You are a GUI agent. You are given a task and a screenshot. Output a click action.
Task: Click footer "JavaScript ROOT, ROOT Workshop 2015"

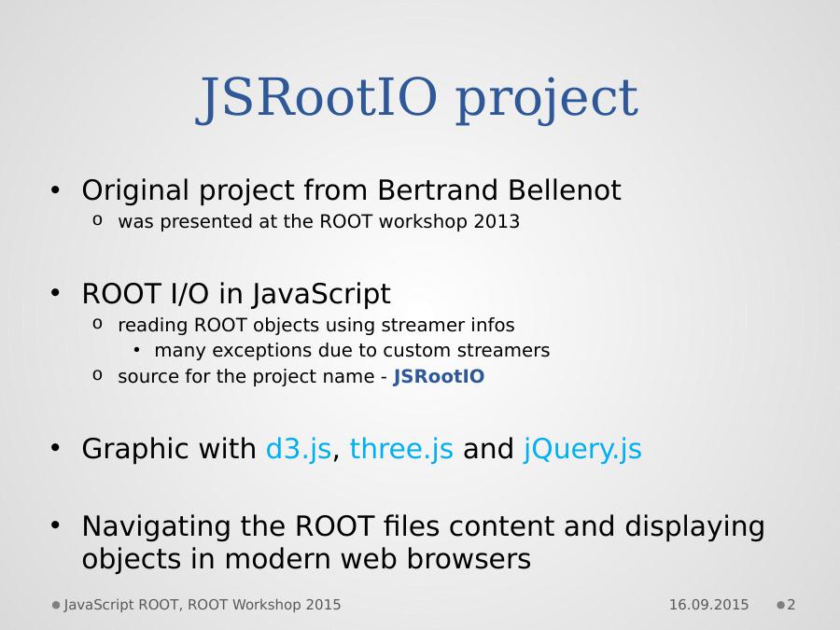(x=202, y=605)
